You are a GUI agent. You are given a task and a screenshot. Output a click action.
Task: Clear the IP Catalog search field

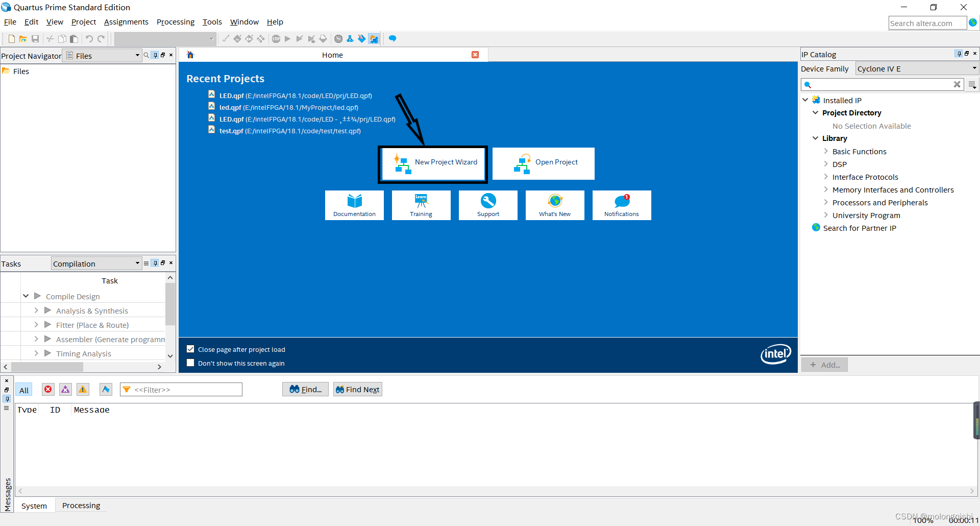[957, 84]
